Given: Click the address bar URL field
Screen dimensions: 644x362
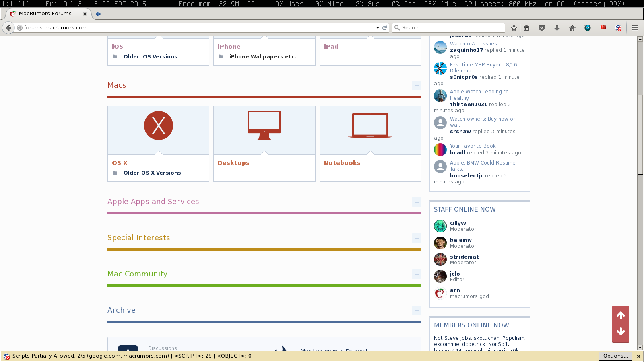Looking at the screenshot, I should [197, 28].
